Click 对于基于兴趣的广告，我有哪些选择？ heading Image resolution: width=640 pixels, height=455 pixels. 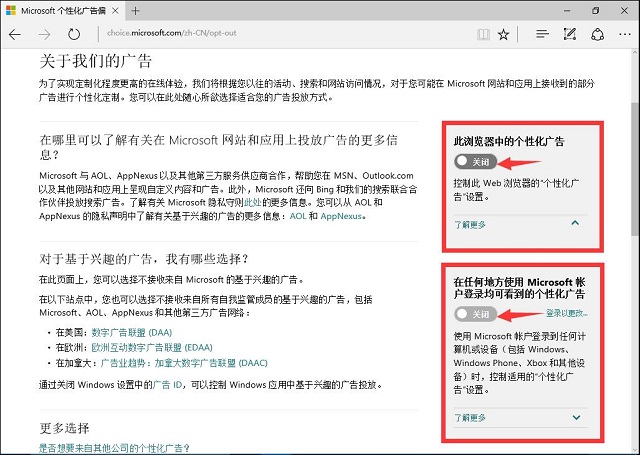[x=144, y=259]
